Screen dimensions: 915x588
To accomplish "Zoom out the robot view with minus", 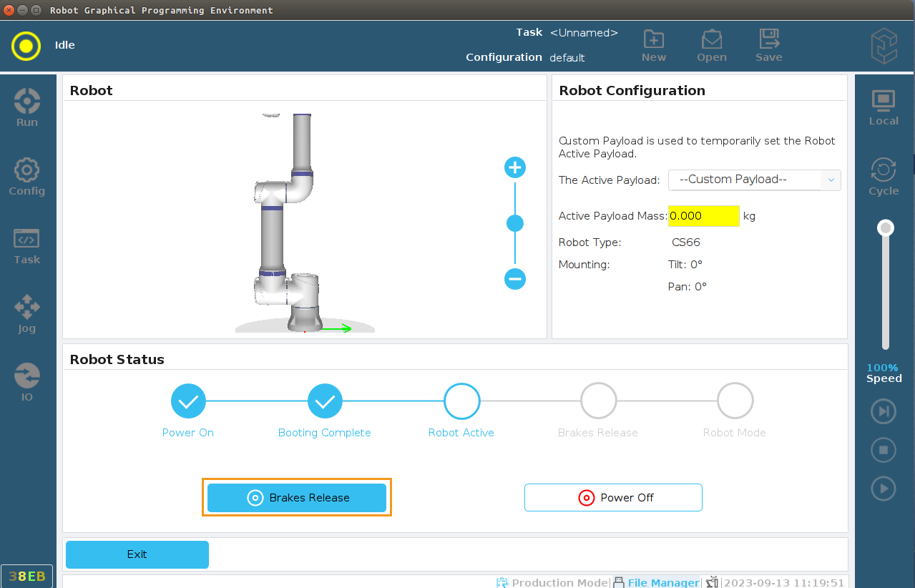I will (515, 278).
